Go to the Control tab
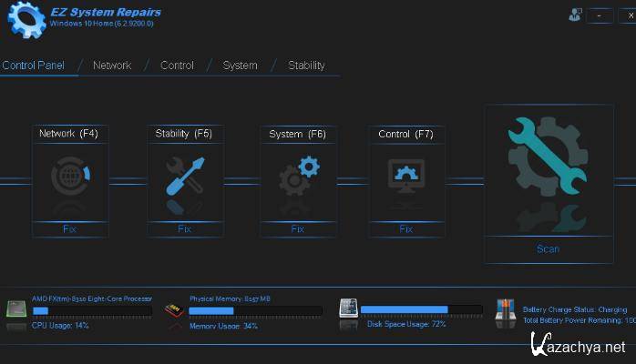This screenshot has height=364, width=636. point(177,66)
